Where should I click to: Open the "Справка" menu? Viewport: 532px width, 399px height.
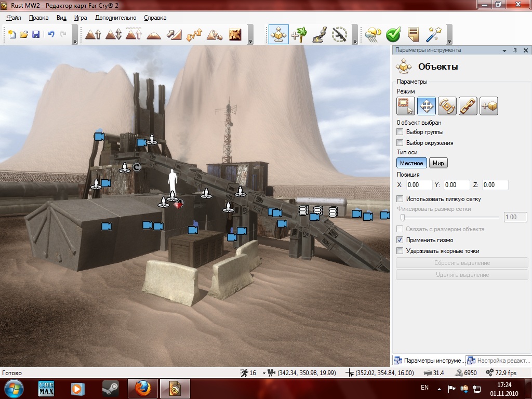pyautogui.click(x=155, y=18)
